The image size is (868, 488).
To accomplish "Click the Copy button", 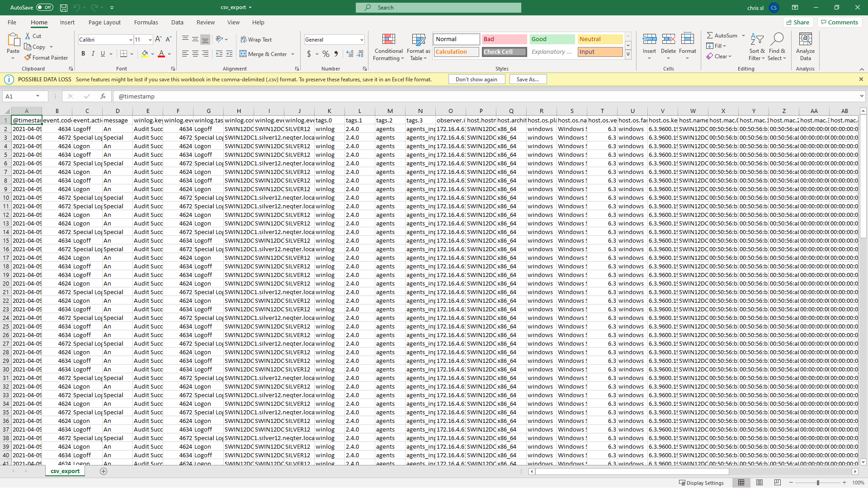I will coord(35,47).
